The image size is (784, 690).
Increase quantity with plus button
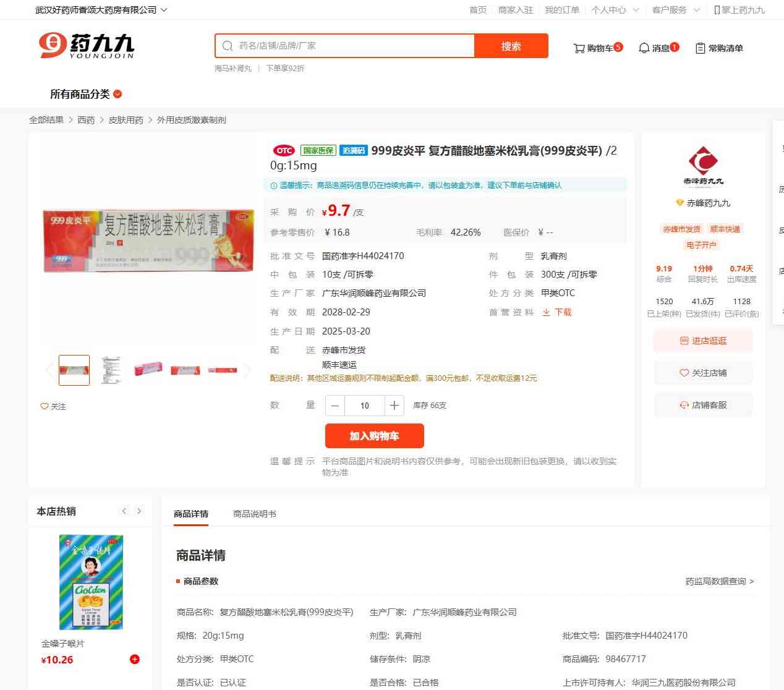(x=394, y=406)
